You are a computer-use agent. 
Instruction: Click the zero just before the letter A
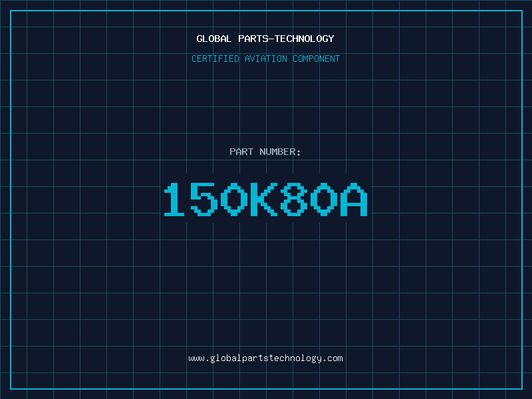[323, 199]
